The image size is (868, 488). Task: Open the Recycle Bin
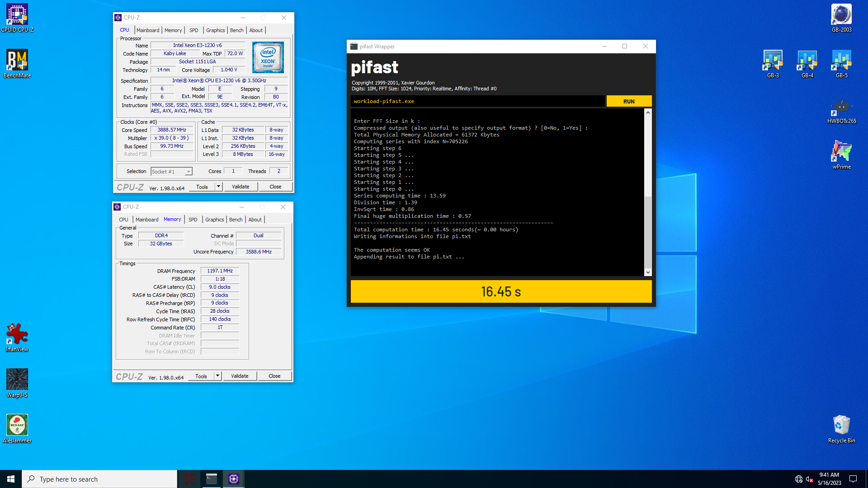click(x=841, y=429)
